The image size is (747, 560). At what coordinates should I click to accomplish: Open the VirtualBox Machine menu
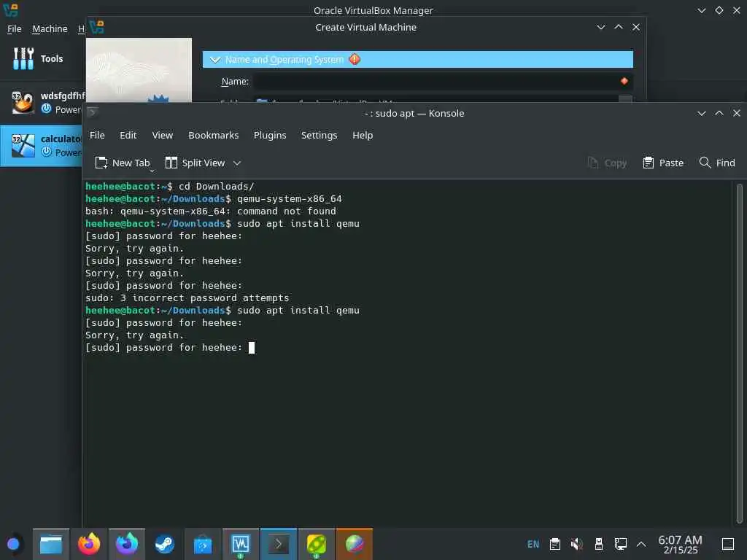coord(50,29)
